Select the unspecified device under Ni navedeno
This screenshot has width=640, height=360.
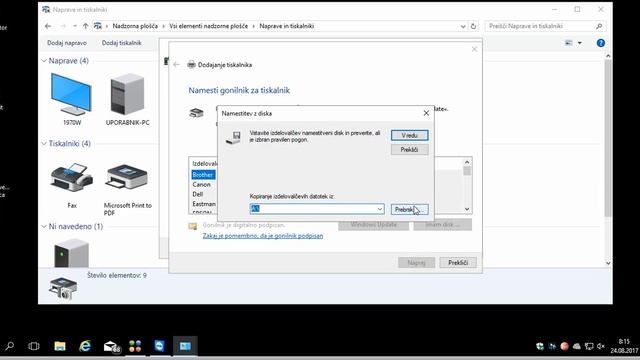[x=71, y=253]
